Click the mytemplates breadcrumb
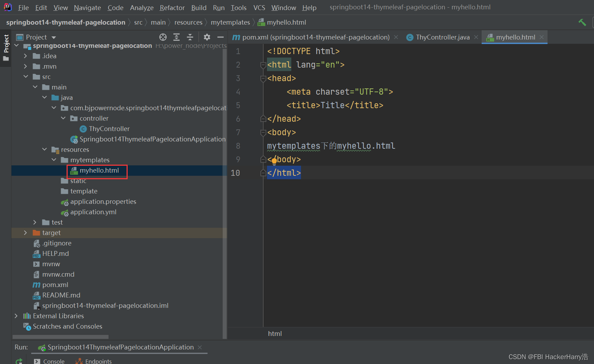The width and height of the screenshot is (594, 364). [230, 23]
